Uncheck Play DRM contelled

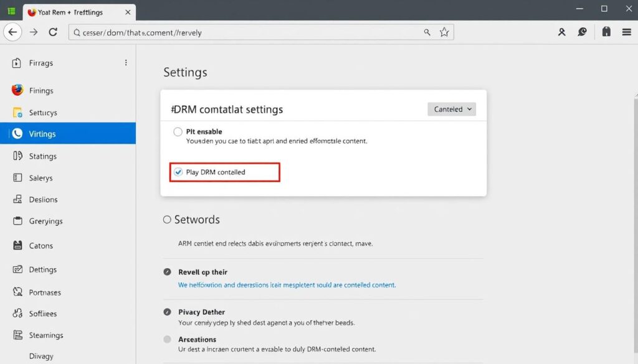point(178,172)
